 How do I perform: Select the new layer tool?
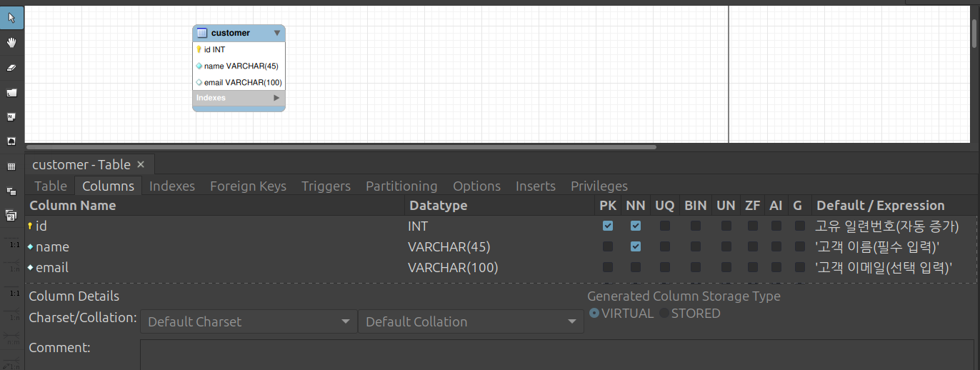click(x=11, y=92)
